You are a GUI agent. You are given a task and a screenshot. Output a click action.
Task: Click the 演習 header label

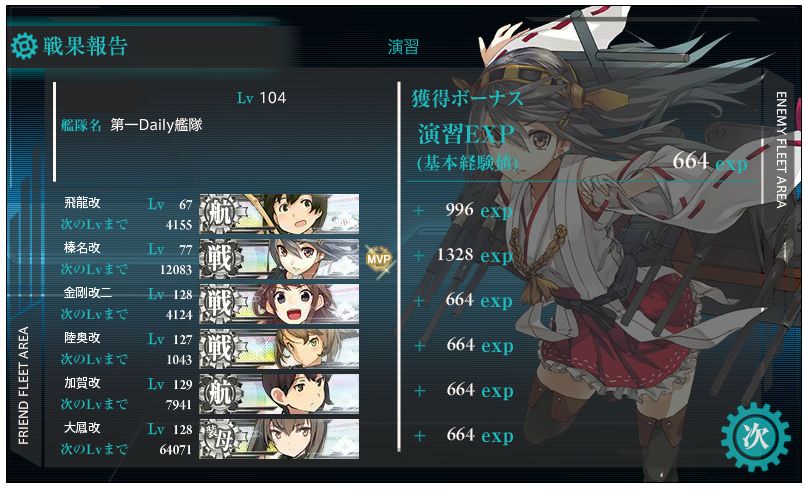click(403, 47)
